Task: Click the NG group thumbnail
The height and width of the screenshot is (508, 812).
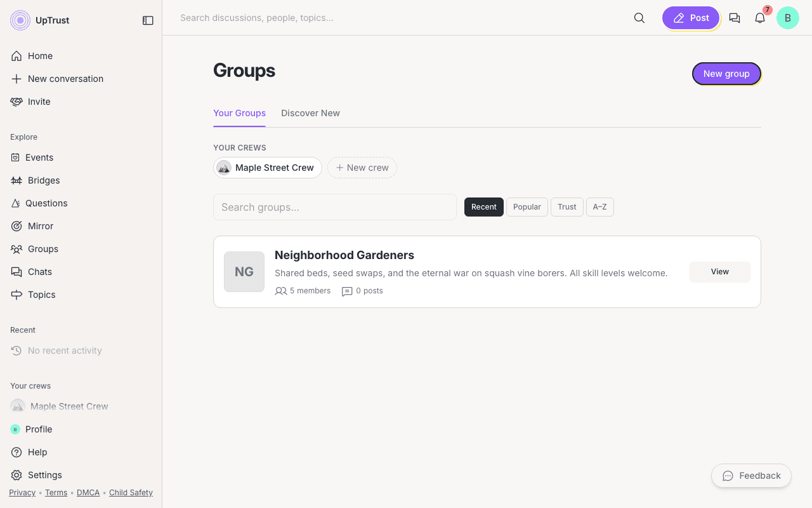Action: [244, 272]
